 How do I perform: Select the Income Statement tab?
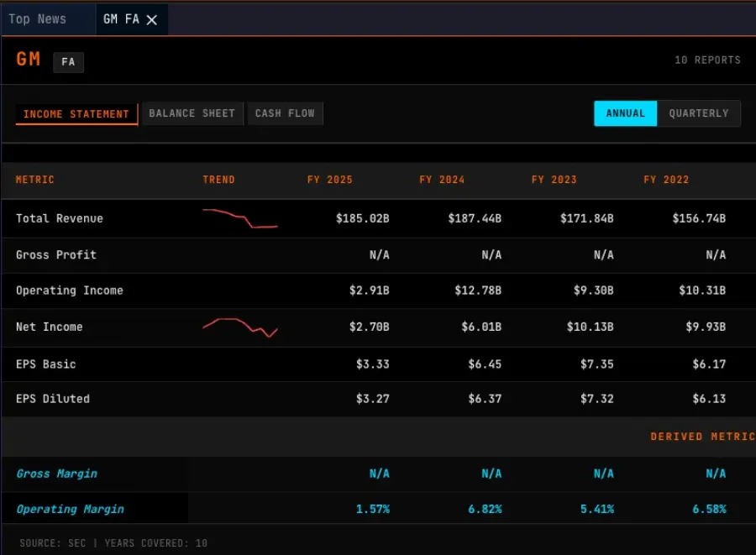click(x=76, y=114)
